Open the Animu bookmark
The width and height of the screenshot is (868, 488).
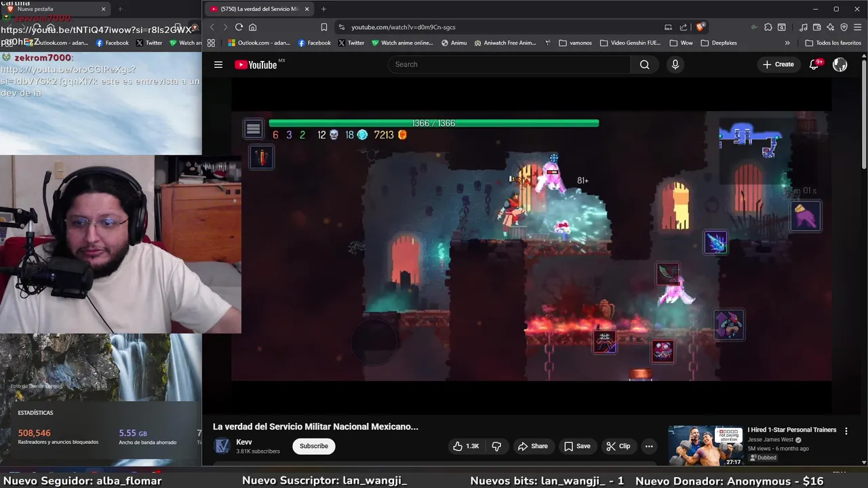pos(454,43)
